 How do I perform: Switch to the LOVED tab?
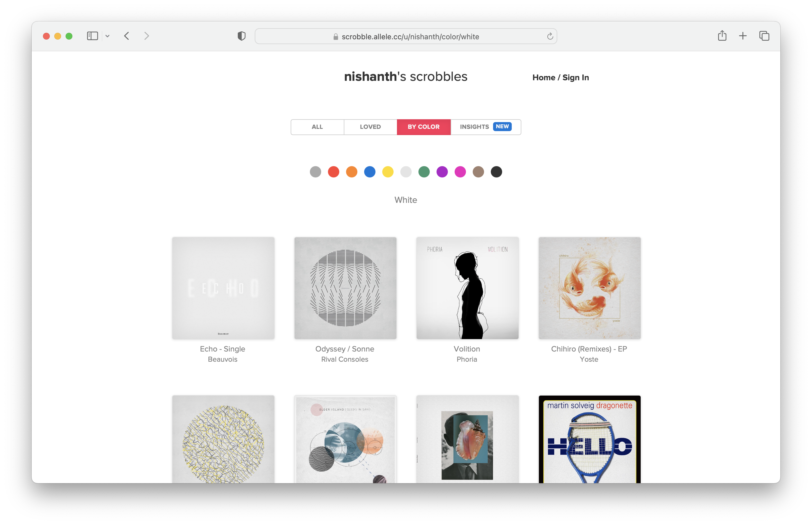point(370,127)
